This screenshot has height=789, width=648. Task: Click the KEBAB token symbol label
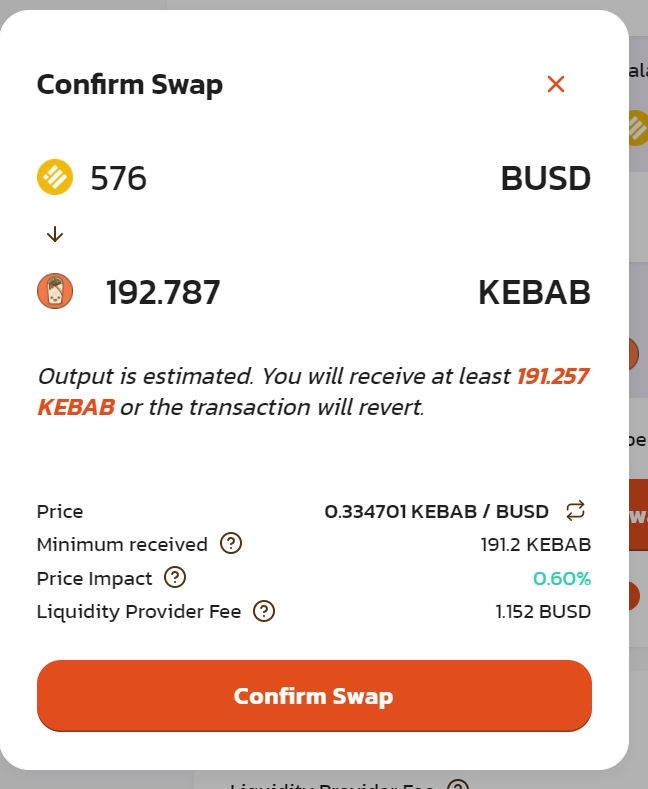534,292
